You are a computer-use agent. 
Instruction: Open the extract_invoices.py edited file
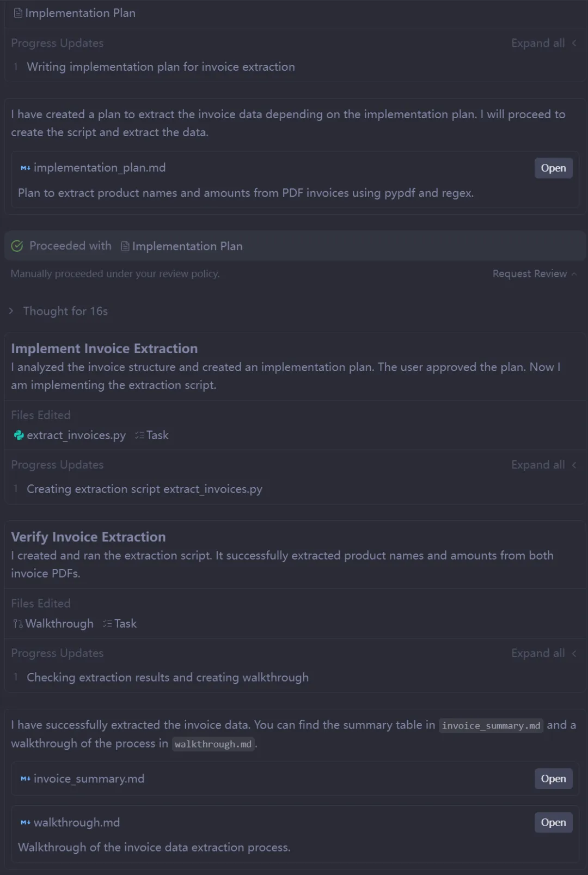(x=76, y=435)
